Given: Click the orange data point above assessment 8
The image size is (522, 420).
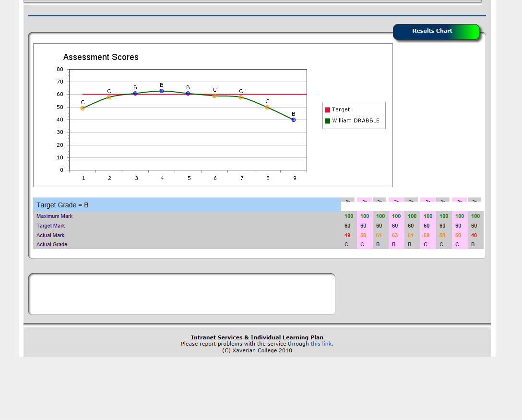Looking at the screenshot, I should pyautogui.click(x=267, y=107).
